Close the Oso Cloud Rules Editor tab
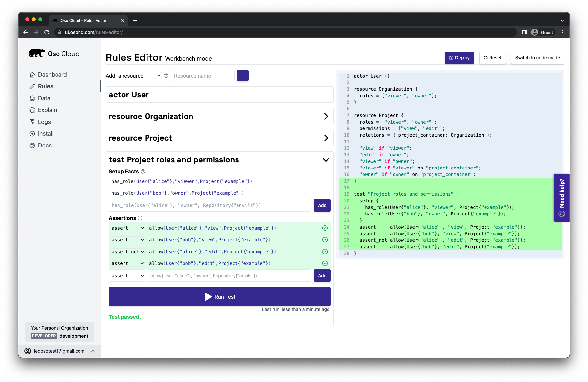 [x=123, y=21]
